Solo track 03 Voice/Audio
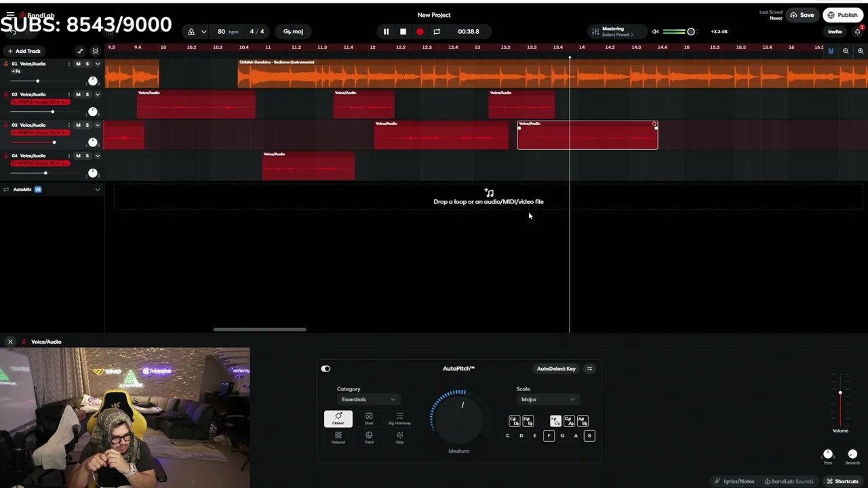Screen dimensions: 868x488 (x=87, y=125)
